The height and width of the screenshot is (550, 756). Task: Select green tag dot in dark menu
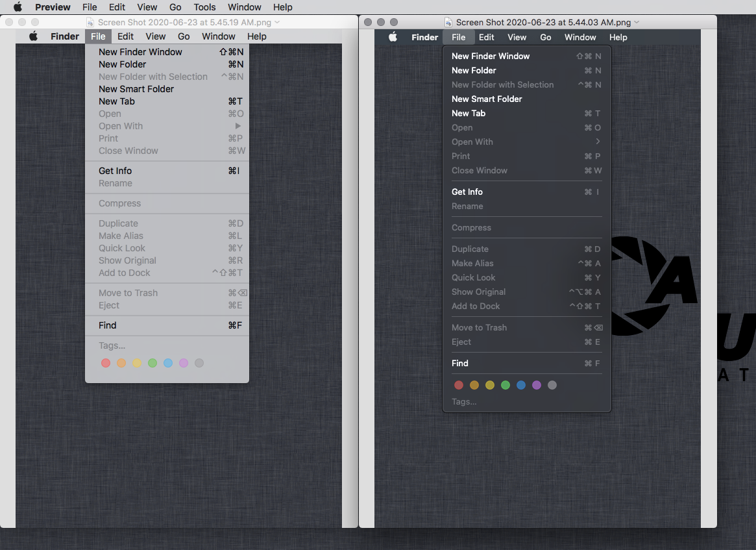tap(506, 385)
